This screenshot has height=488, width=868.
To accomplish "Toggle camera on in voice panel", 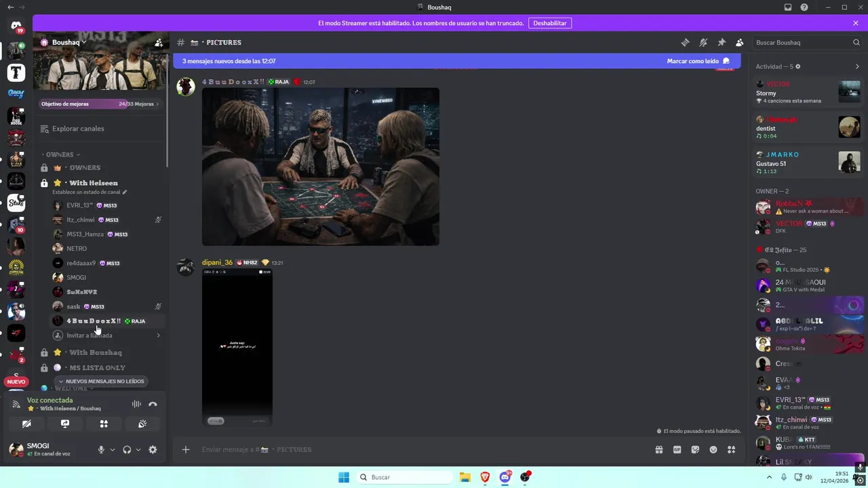I will pyautogui.click(x=26, y=424).
